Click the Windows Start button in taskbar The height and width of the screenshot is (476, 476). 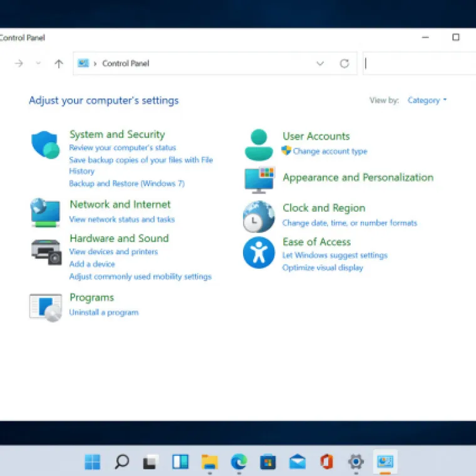pos(93,462)
